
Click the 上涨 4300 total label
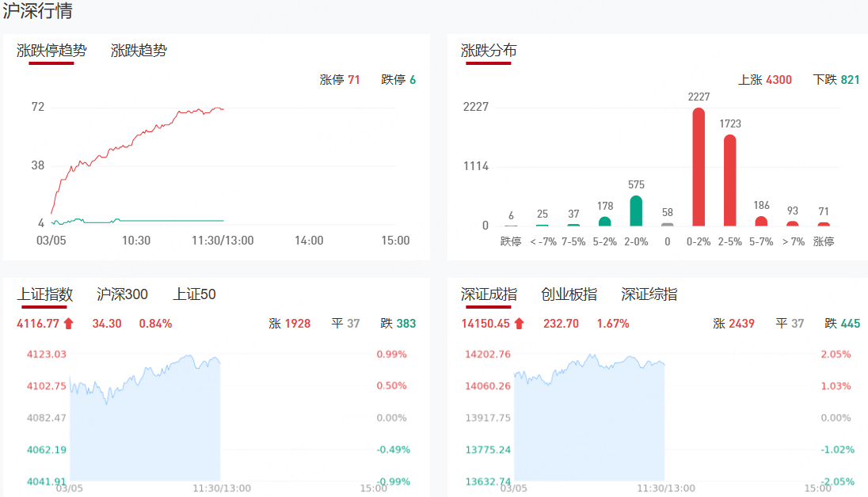[764, 80]
